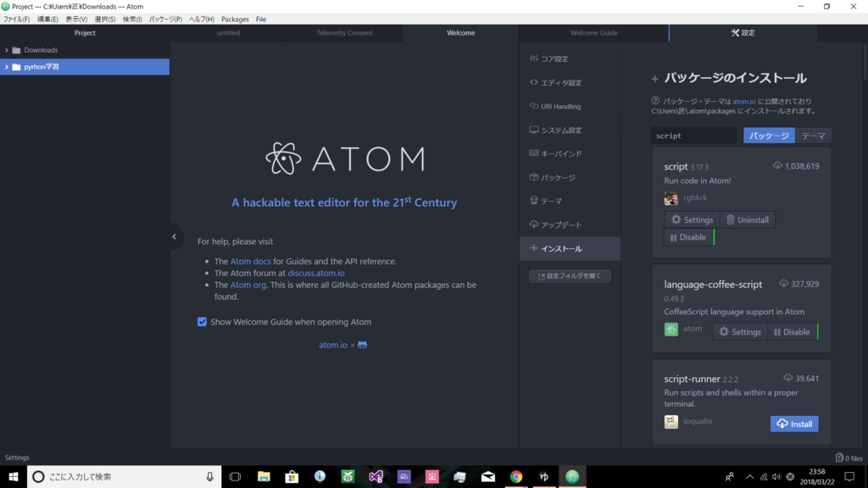Click the 0 files status bar indicator

(849, 458)
